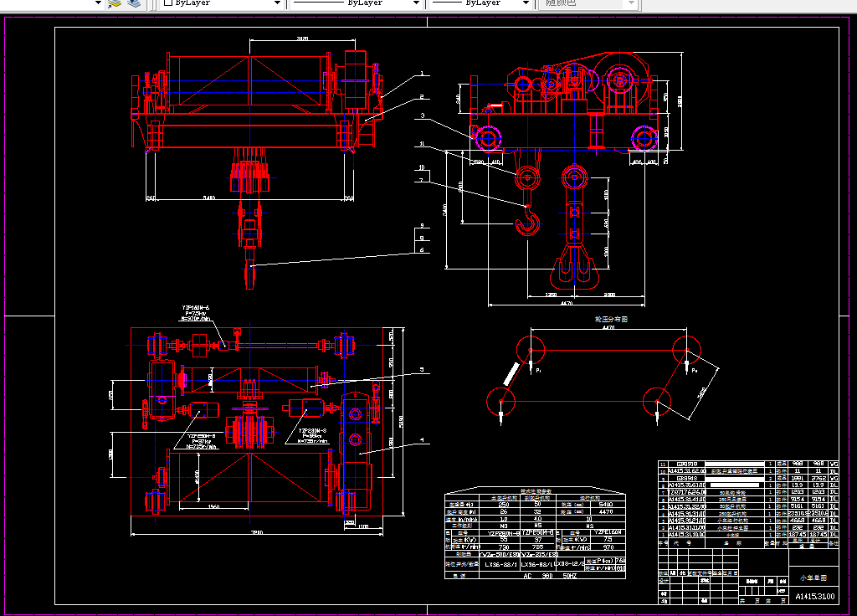Select drawing number A1415.31.00 in title block

tap(815, 596)
